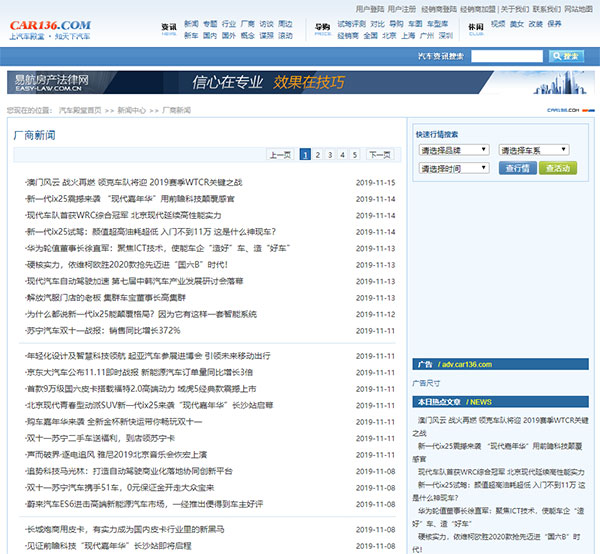Image resolution: width=600 pixels, height=554 pixels.
Task: Focus the 汽车资讯搜索 search input box
Action: (507, 56)
